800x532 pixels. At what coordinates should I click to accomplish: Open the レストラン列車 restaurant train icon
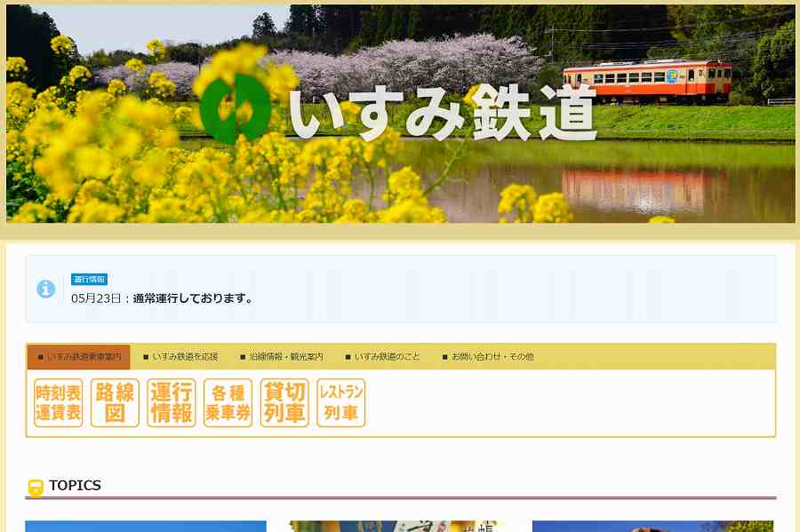point(340,402)
